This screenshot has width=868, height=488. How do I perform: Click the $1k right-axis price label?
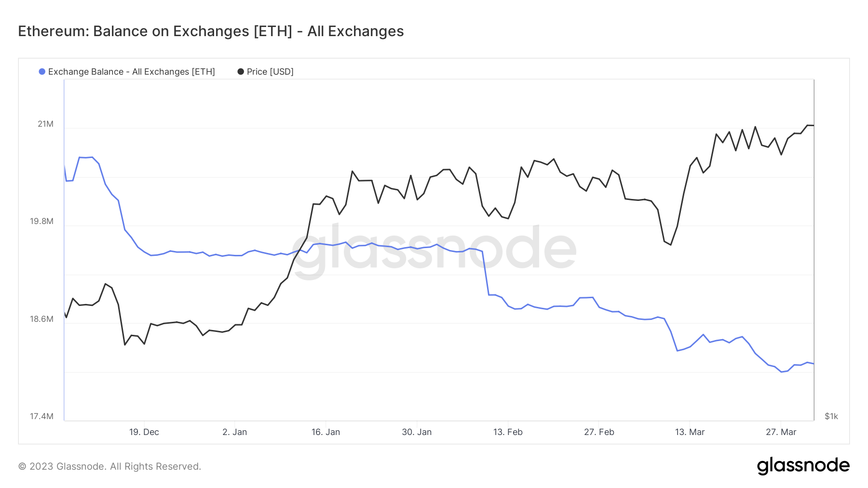point(831,416)
